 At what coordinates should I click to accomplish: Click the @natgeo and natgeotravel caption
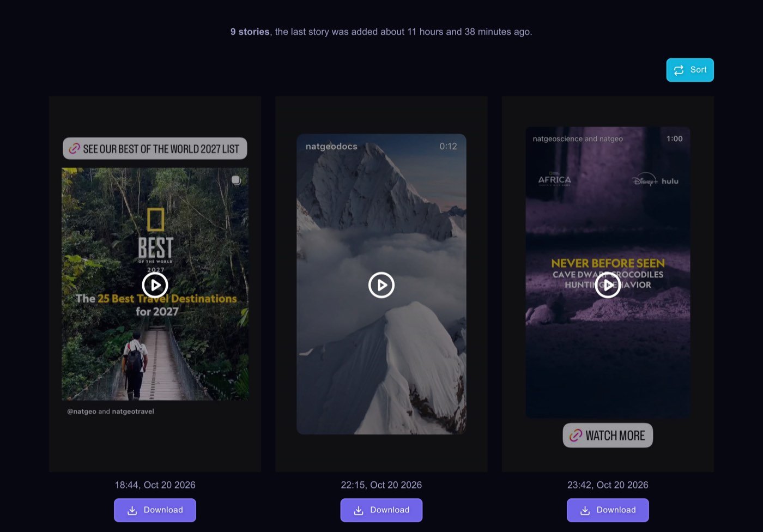(x=111, y=412)
